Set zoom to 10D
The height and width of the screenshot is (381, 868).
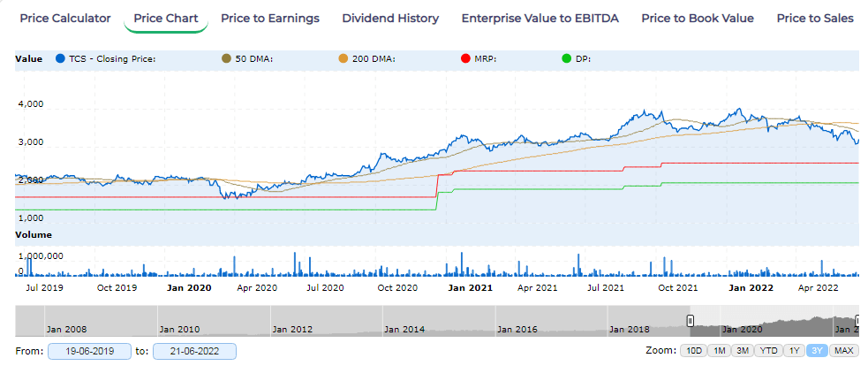[692, 351]
